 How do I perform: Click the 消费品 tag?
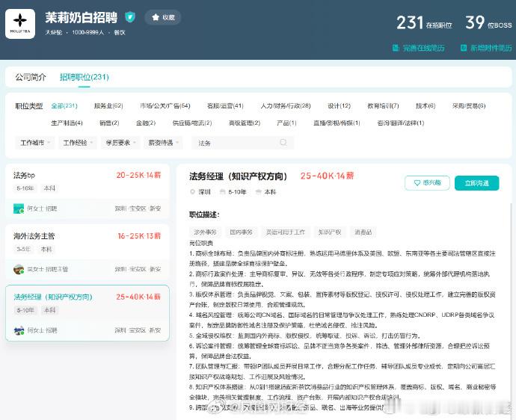pos(363,232)
